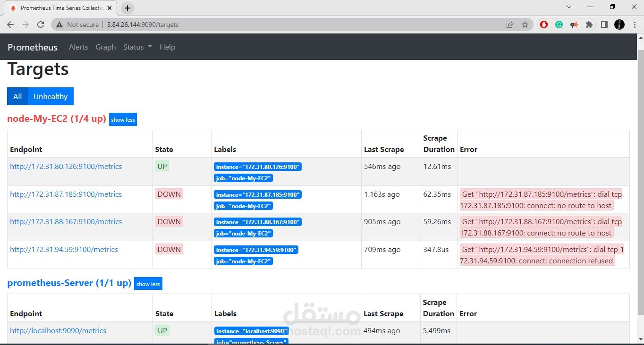Click the address bar URL
The height and width of the screenshot is (345, 644).
[x=143, y=25]
